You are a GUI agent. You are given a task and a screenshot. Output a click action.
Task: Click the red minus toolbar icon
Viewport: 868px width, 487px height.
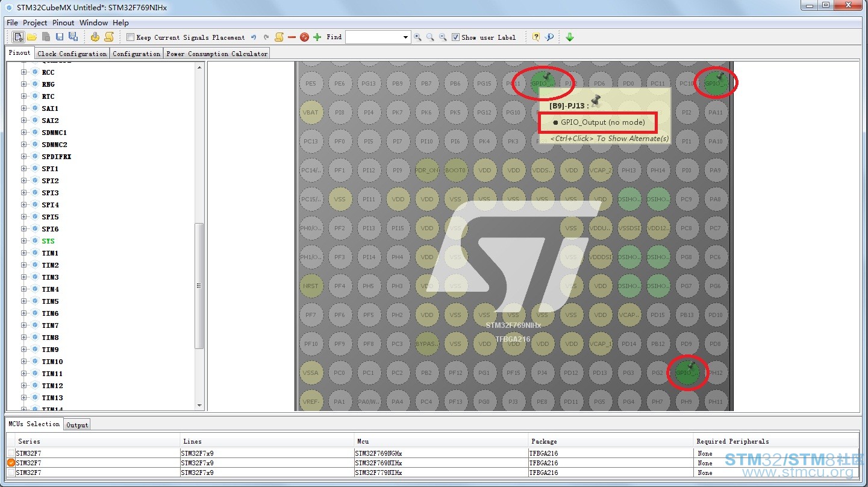292,37
